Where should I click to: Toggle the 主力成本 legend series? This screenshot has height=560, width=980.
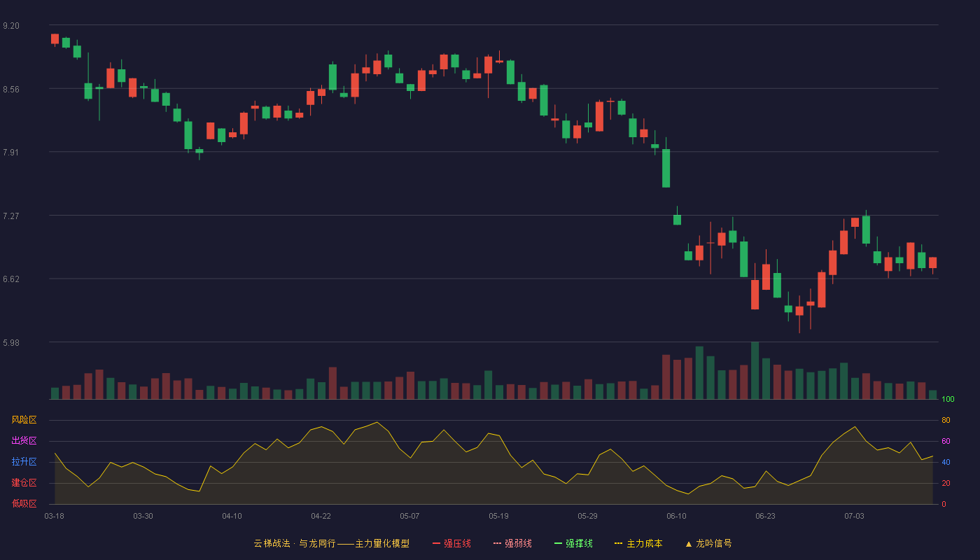(638, 543)
